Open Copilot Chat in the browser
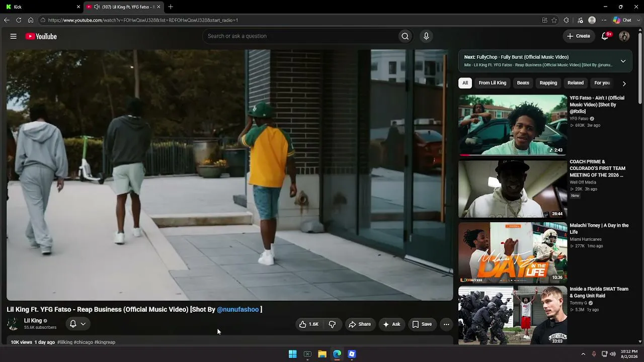Screen dimensions: 644x362 point(622,20)
